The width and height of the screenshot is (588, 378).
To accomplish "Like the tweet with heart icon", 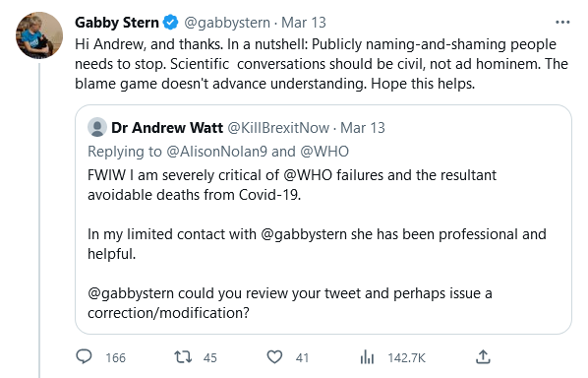I will point(274,357).
